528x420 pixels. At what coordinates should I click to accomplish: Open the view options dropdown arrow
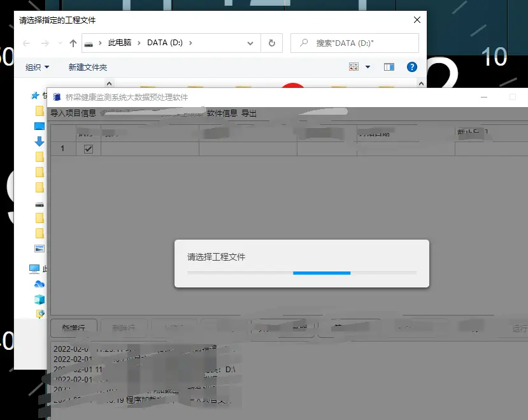pos(367,67)
